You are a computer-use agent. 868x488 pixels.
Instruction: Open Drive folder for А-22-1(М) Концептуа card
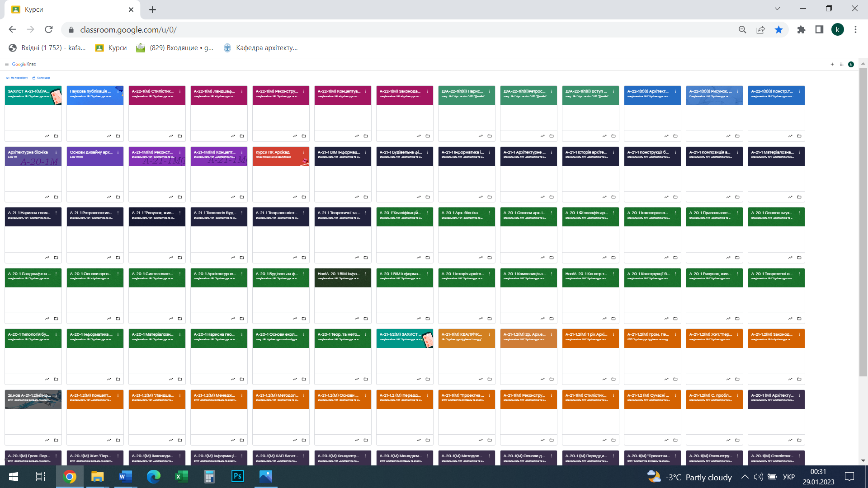pyautogui.click(x=366, y=136)
